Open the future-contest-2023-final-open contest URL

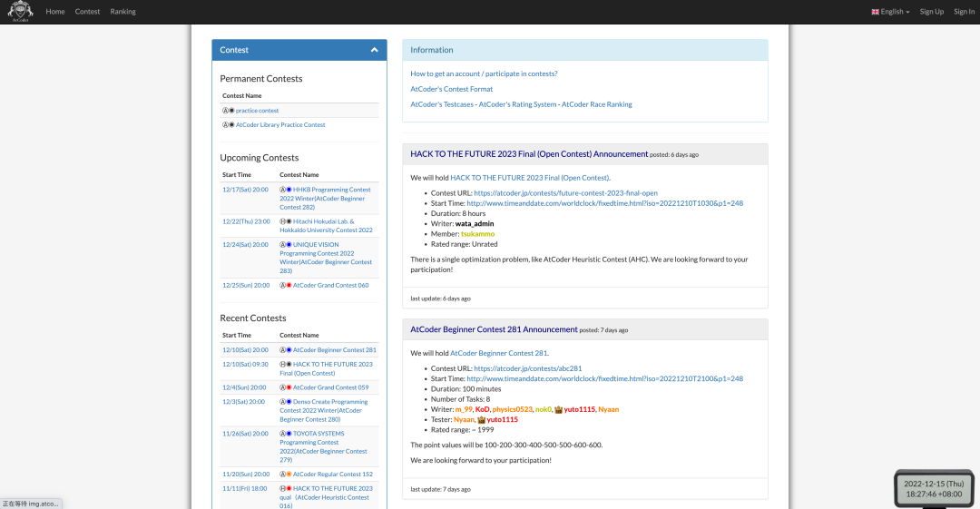coord(565,193)
